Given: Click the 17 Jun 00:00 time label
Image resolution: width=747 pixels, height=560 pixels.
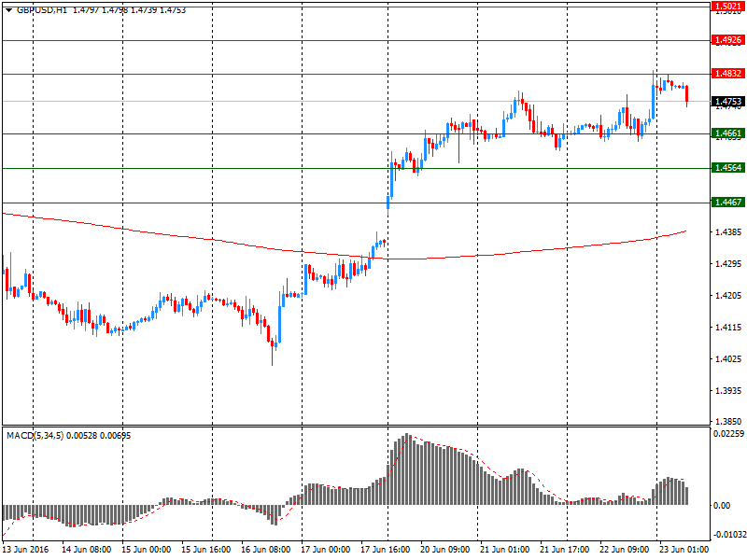Looking at the screenshot, I should click(325, 550).
